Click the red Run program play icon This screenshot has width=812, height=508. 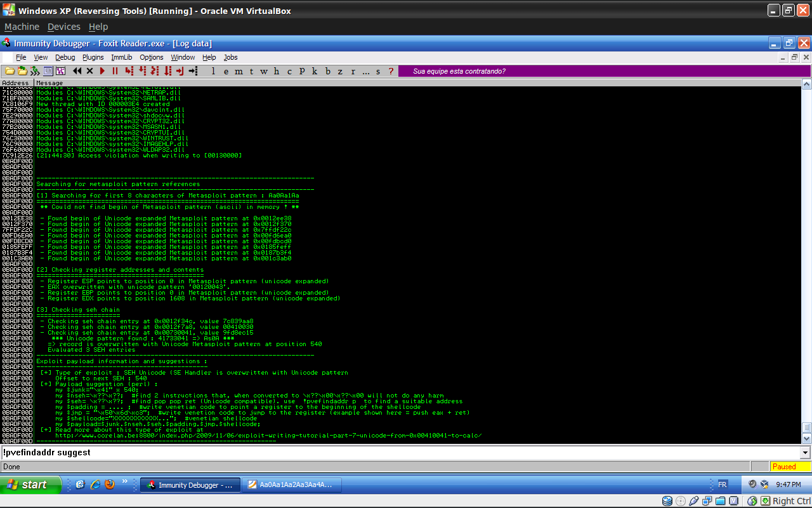click(x=102, y=71)
